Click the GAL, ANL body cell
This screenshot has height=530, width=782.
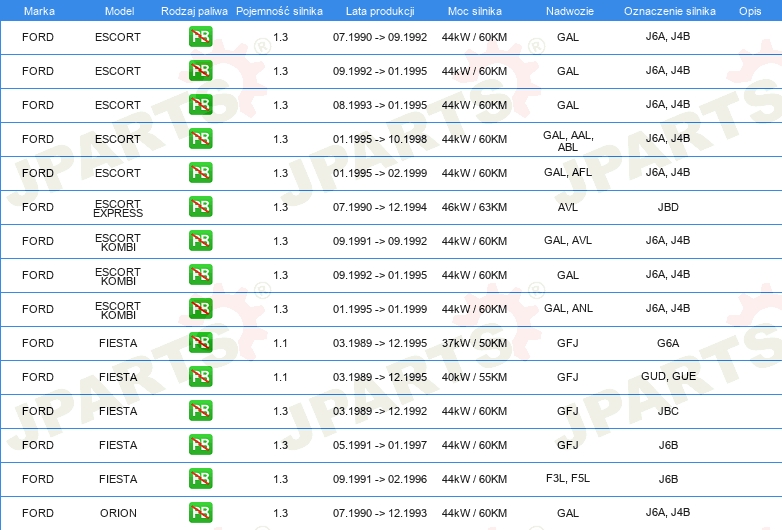[569, 308]
